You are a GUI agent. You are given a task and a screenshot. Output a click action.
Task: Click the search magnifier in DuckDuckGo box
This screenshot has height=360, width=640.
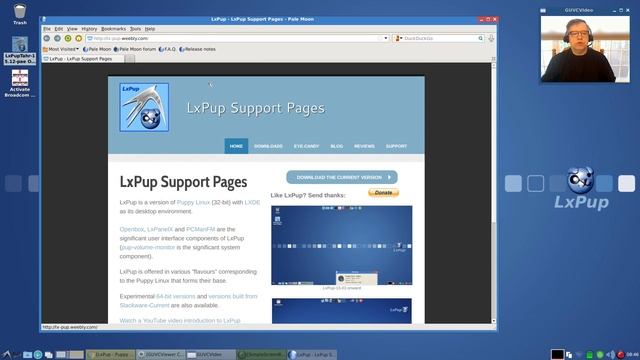[480, 38]
